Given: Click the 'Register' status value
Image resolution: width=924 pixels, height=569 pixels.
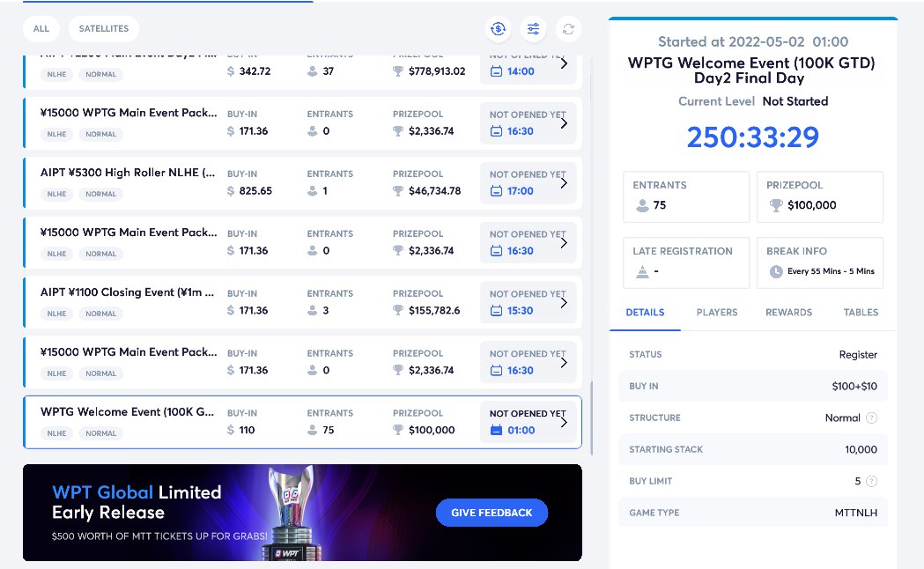Looking at the screenshot, I should pos(858,355).
